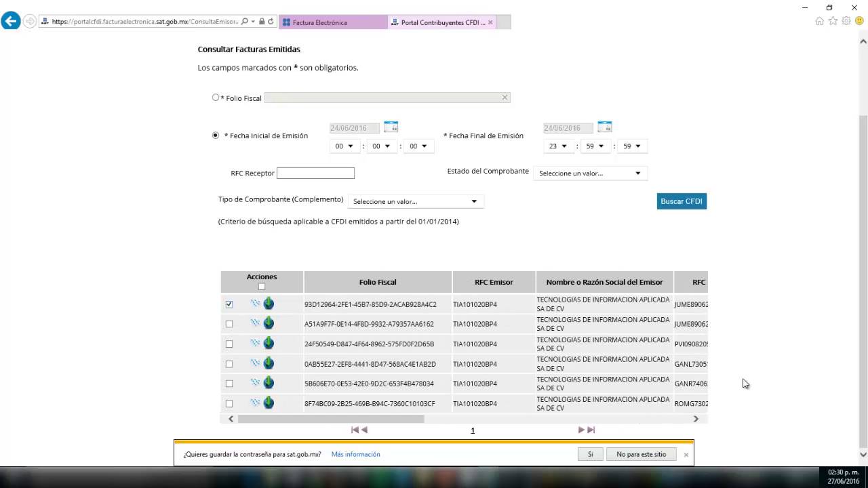This screenshot has height=488, width=868.
Task: Open browser favorites star icon
Action: pos(833,21)
